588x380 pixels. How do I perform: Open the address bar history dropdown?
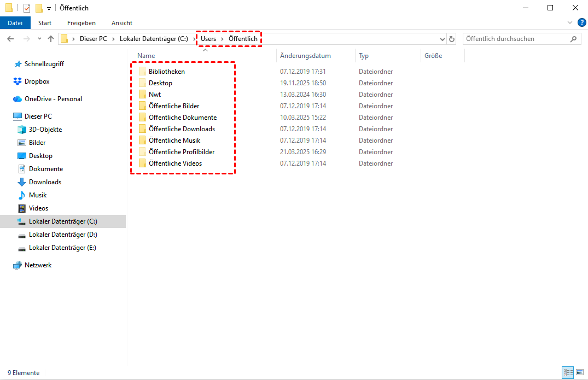443,39
